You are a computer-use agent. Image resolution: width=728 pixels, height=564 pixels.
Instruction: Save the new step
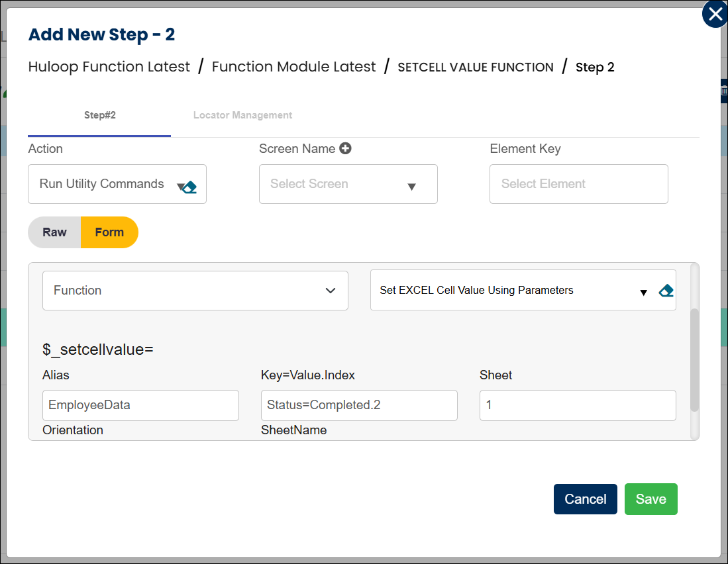click(650, 499)
